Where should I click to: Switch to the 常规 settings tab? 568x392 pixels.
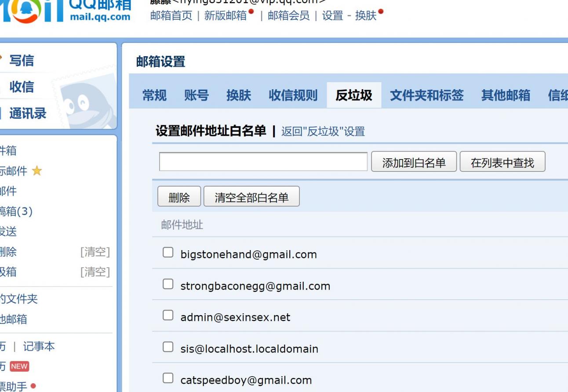click(x=154, y=95)
